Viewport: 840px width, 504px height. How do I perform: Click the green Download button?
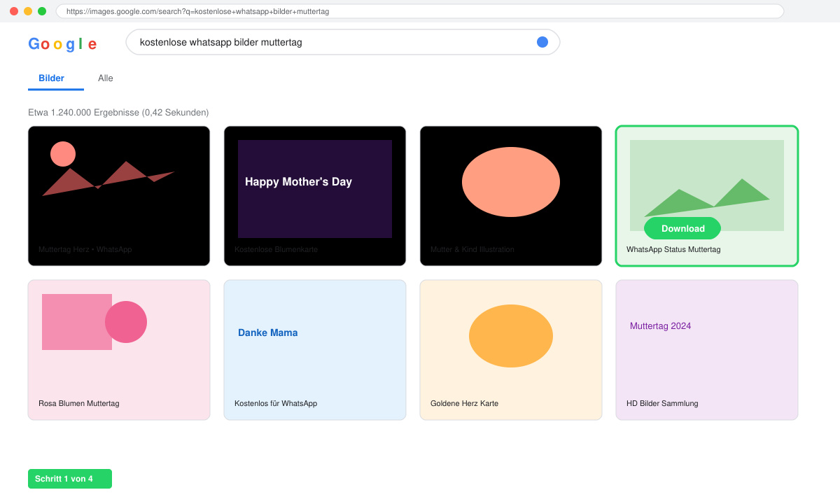(x=682, y=228)
